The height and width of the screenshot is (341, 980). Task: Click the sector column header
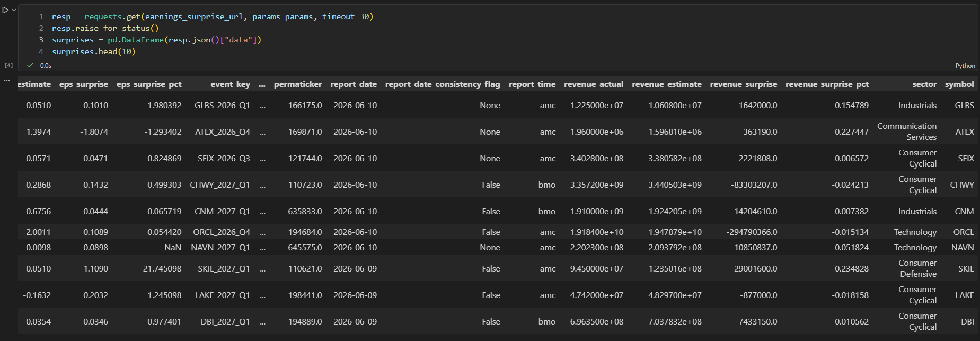(924, 84)
